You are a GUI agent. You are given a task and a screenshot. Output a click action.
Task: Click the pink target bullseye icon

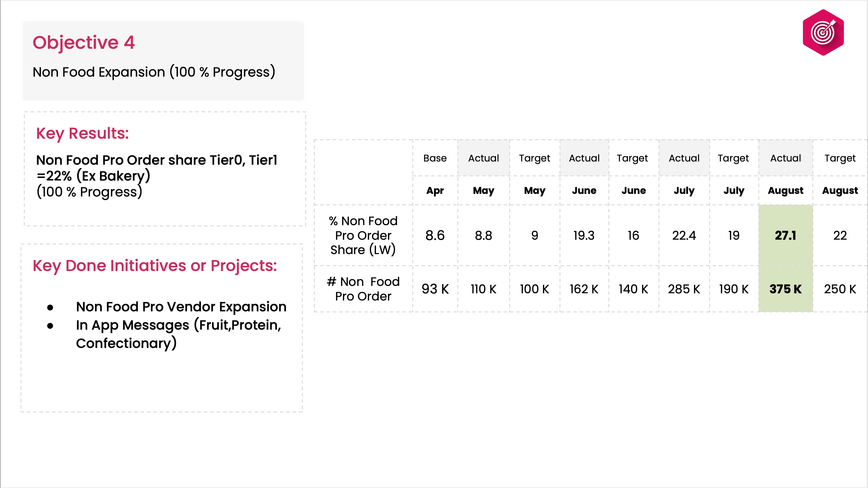coord(823,32)
